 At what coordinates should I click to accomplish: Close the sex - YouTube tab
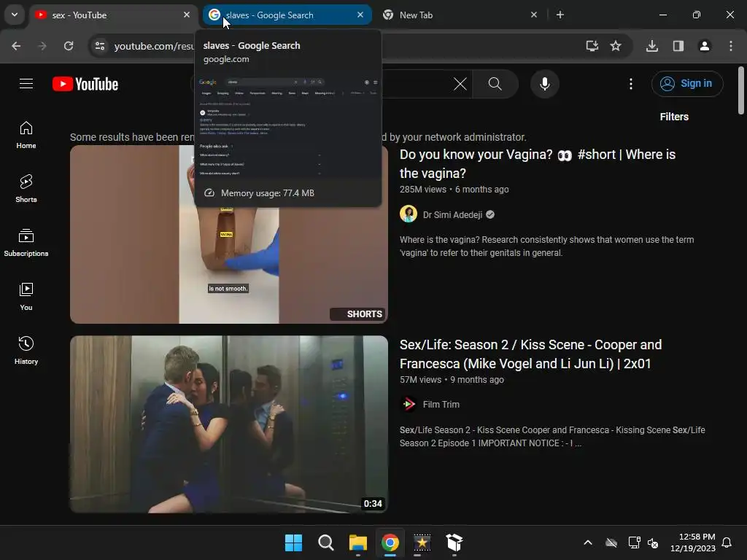pyautogui.click(x=187, y=15)
